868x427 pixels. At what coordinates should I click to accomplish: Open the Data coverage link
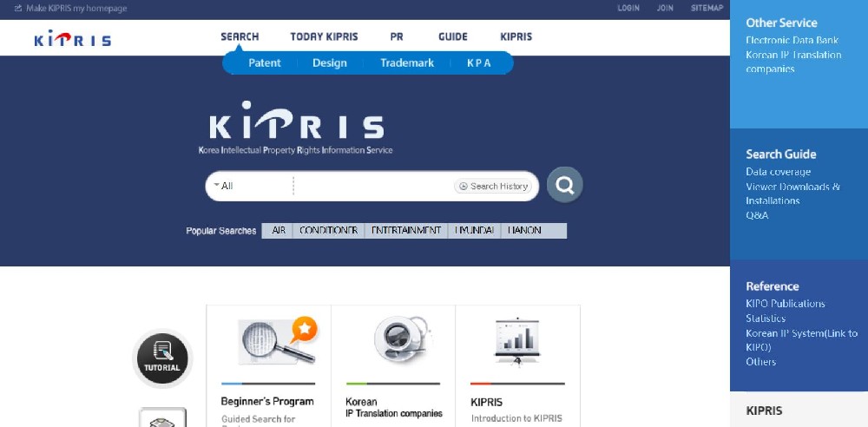click(778, 172)
